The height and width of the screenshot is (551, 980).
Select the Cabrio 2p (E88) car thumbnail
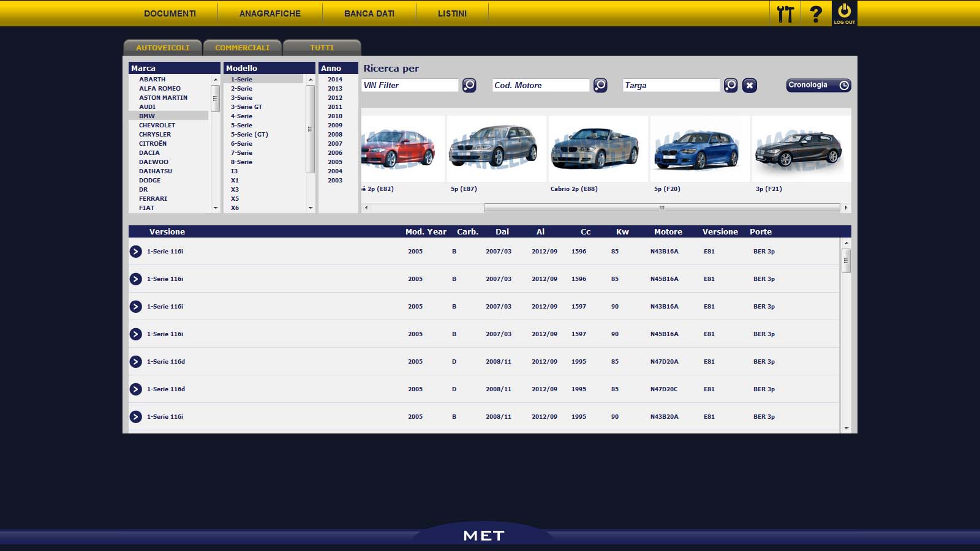(598, 149)
